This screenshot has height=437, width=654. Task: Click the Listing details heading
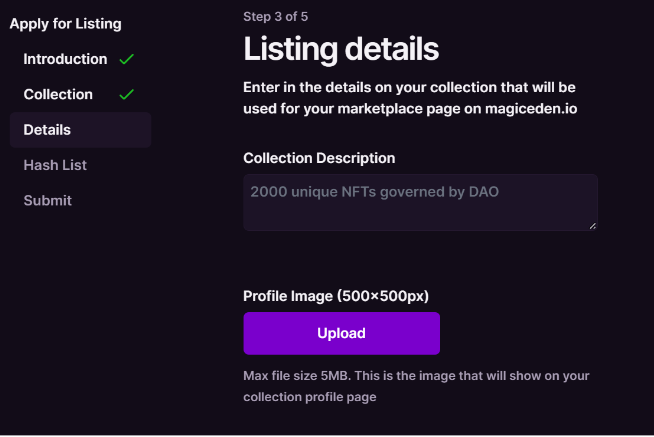click(x=341, y=48)
